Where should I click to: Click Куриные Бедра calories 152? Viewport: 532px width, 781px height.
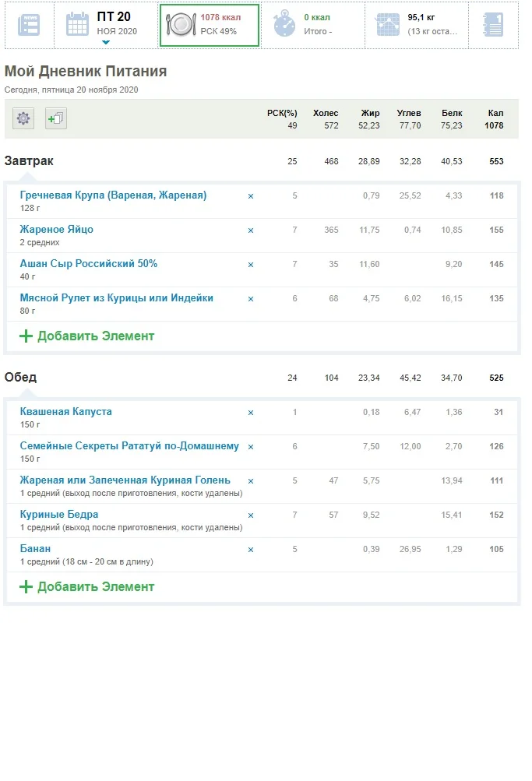496,515
